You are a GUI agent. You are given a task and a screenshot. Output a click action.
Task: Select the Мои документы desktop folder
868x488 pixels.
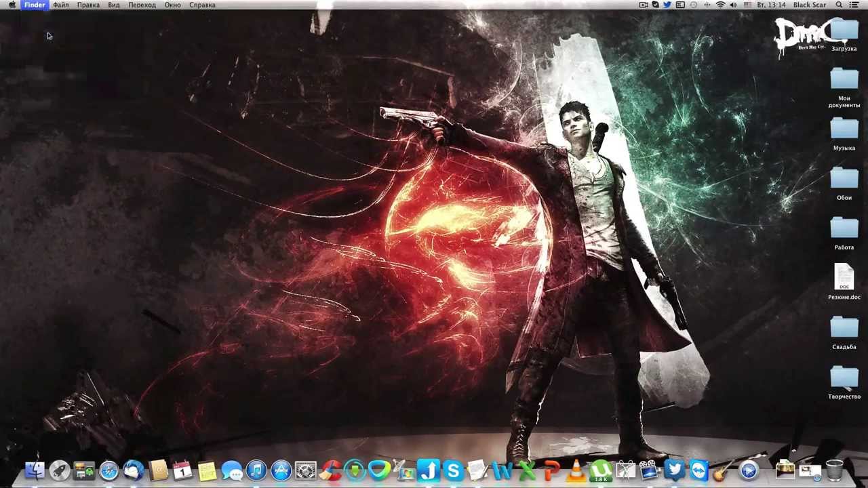[x=844, y=87]
